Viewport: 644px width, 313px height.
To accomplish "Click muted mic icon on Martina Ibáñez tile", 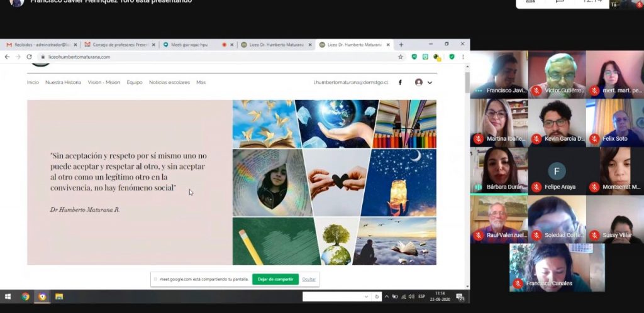I will 478,139.
